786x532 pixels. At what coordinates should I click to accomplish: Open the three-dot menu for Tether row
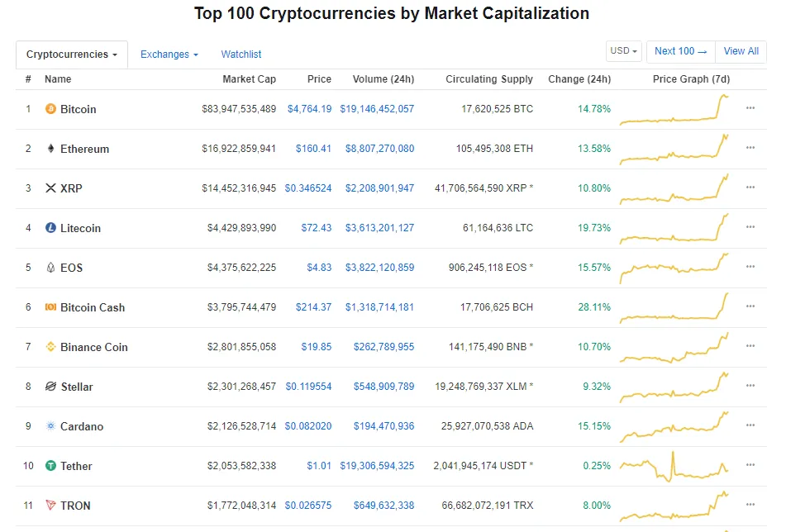750,465
